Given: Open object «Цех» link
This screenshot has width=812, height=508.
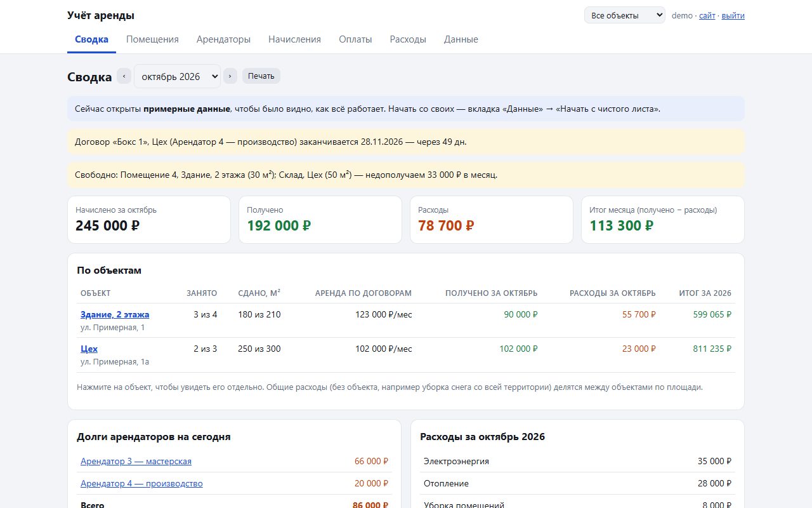Looking at the screenshot, I should point(89,349).
